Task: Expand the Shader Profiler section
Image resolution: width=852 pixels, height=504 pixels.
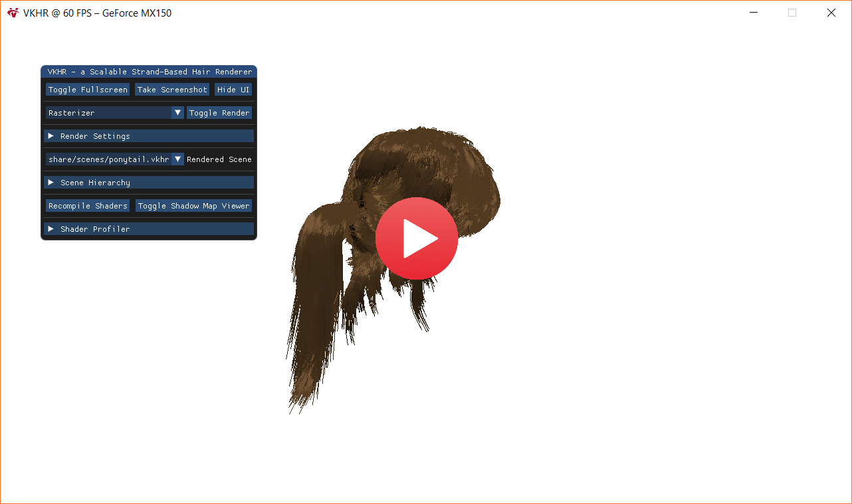Action: [x=149, y=229]
